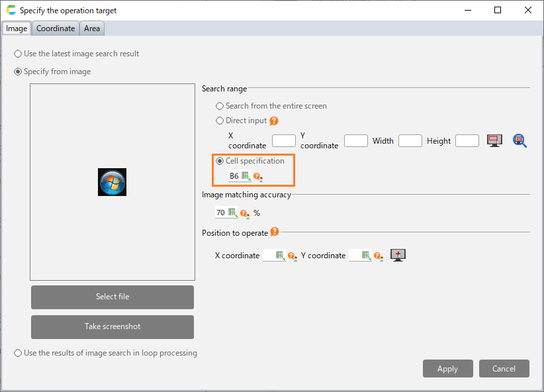
Task: Select 'Search from the entire screen' option
Action: pyautogui.click(x=220, y=106)
